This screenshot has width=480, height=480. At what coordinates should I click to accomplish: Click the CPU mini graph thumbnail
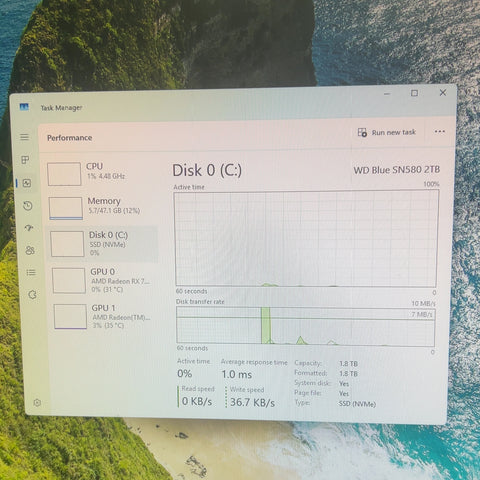point(64,174)
